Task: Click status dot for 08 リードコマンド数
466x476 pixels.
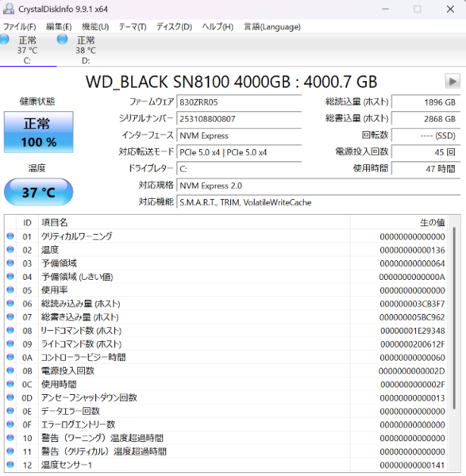Action: (x=10, y=330)
